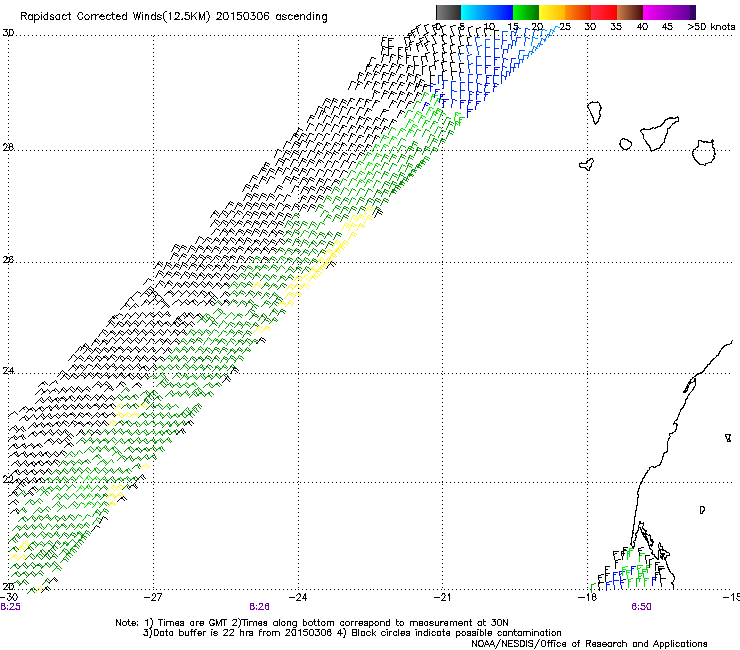Select the purple time stamp '8:26'

click(259, 607)
